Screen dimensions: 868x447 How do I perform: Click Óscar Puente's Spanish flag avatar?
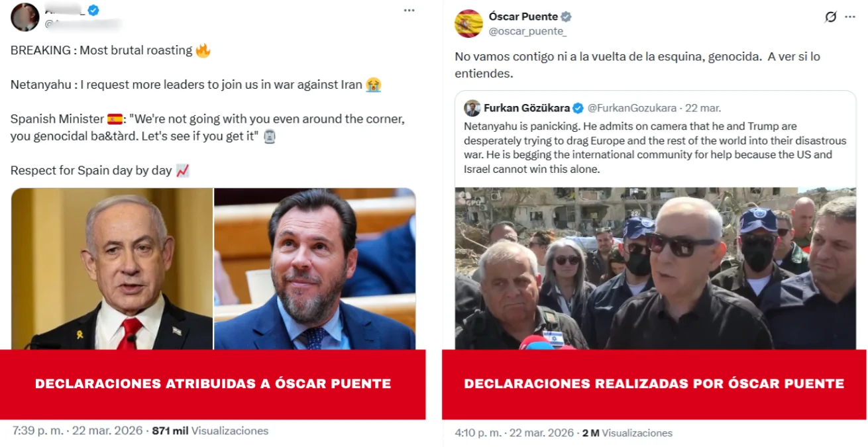[468, 24]
